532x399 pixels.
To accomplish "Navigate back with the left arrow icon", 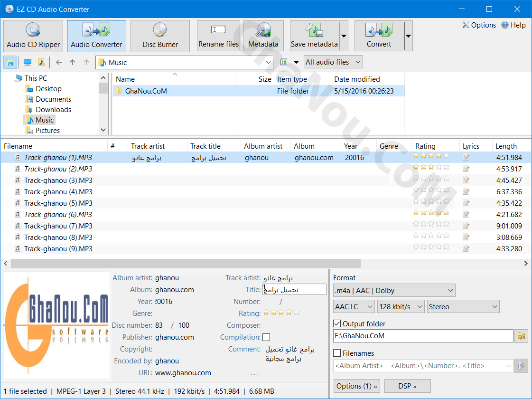I will (59, 62).
